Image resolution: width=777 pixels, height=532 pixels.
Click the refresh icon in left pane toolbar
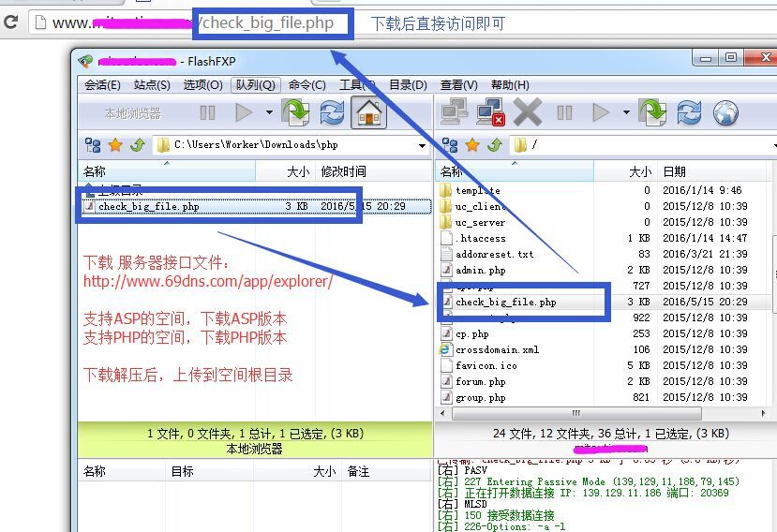[x=332, y=113]
